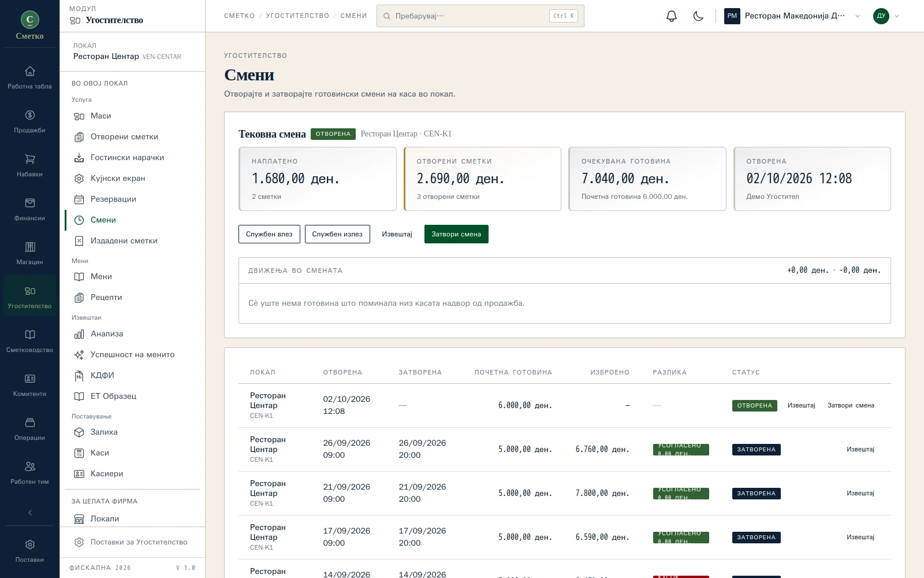Open Поставки за Угостителство link

[132, 542]
